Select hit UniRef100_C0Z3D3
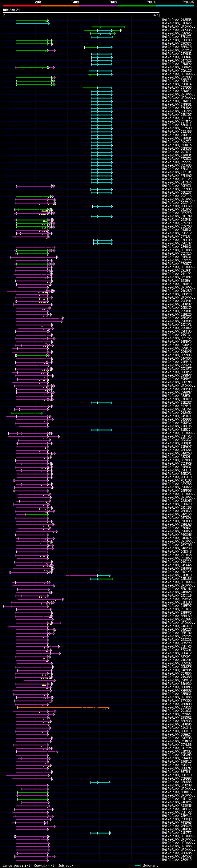Image resolution: width=197 pixels, height=868 pixels. [177, 78]
